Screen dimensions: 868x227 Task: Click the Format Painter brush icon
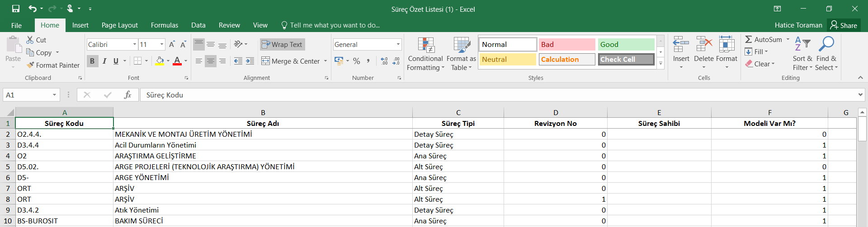point(31,65)
